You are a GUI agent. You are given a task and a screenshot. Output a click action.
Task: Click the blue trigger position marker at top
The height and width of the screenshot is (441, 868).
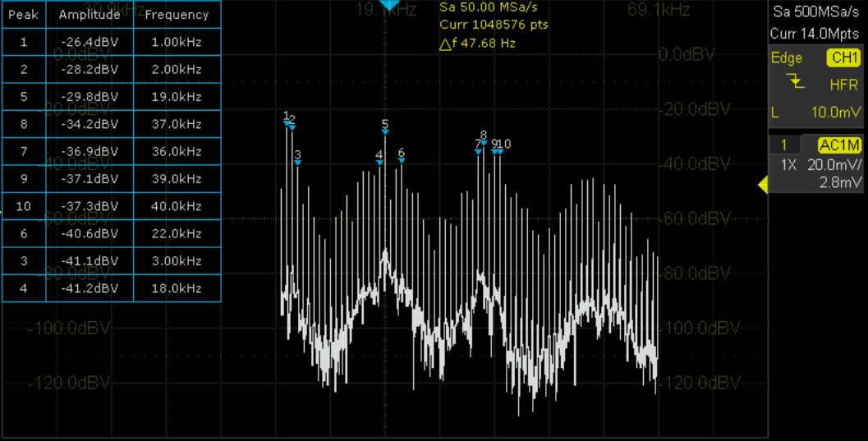[x=388, y=6]
